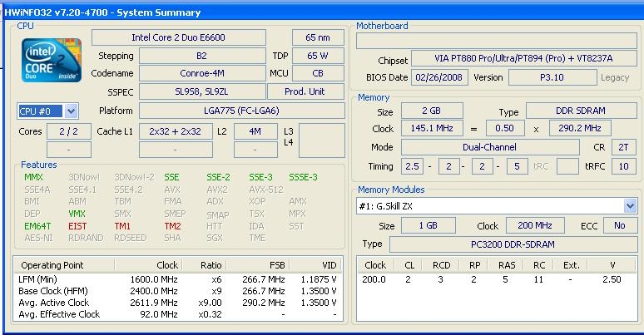Select the Stepping value 'B2'
The image size is (644, 335).
(202, 56)
